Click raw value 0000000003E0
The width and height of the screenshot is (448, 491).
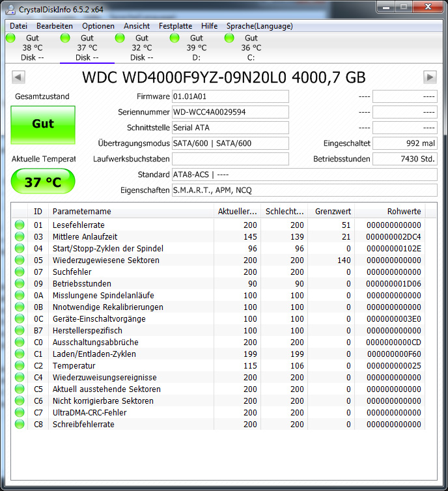click(x=393, y=319)
